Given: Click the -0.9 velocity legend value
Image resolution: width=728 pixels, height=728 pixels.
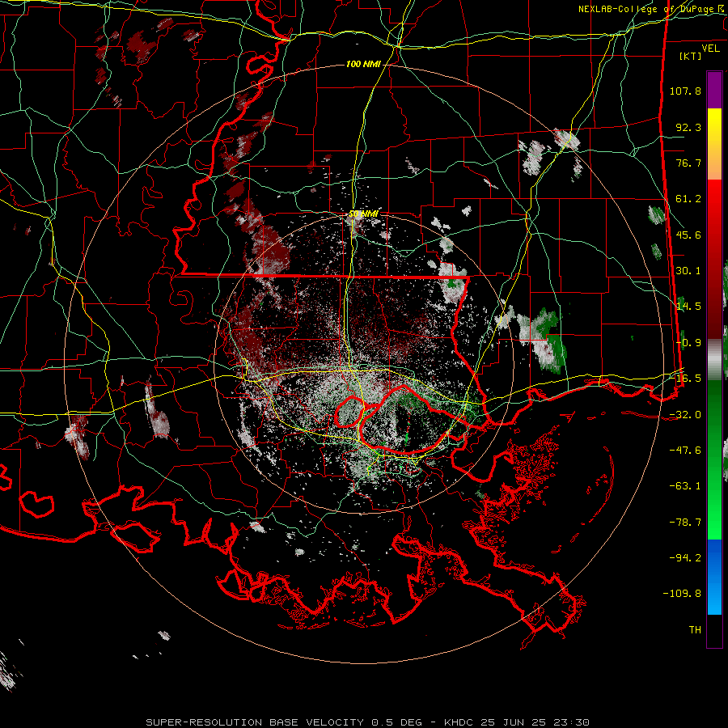Looking at the screenshot, I should pyautogui.click(x=688, y=343).
